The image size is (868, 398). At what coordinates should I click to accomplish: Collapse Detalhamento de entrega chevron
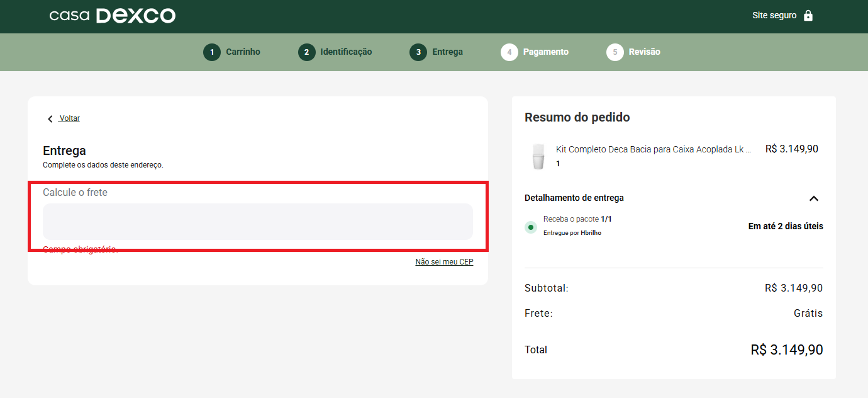click(813, 198)
